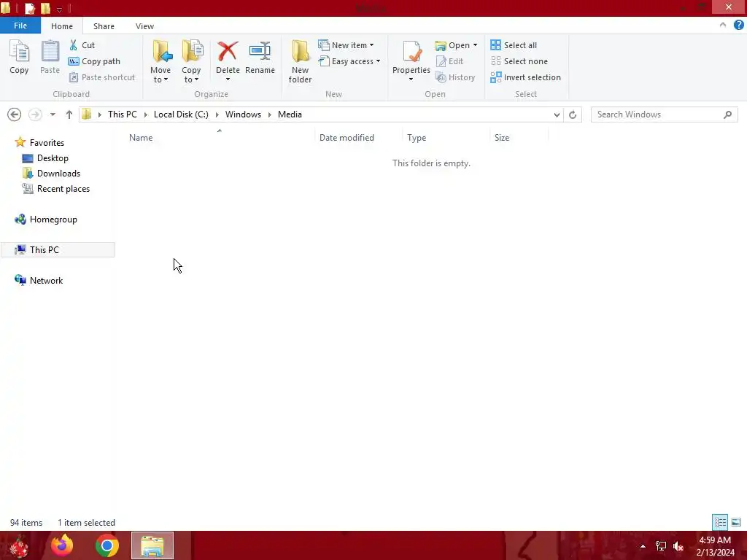747x560 pixels.
Task: Select Cut in the ribbon
Action: pos(82,45)
